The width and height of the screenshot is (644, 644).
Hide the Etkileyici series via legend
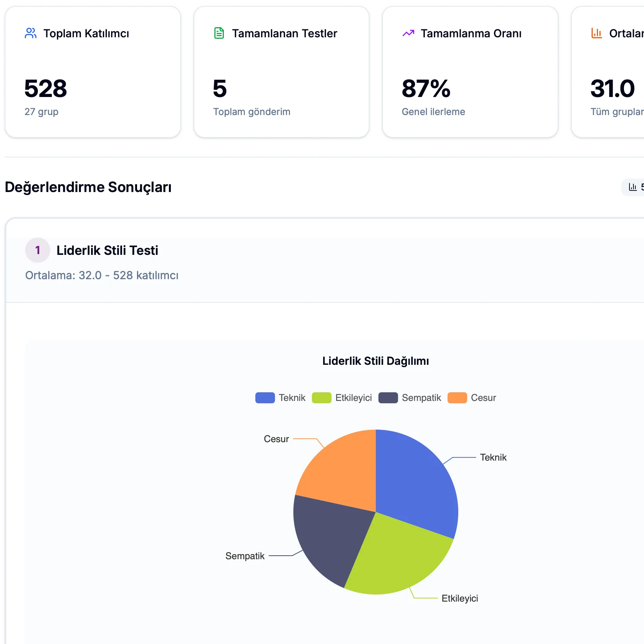point(342,398)
